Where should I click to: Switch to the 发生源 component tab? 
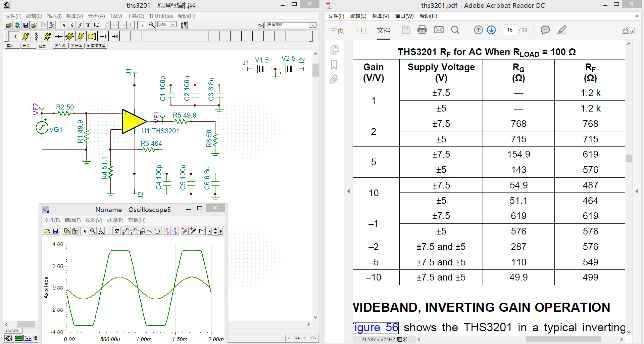pyautogui.click(x=60, y=46)
